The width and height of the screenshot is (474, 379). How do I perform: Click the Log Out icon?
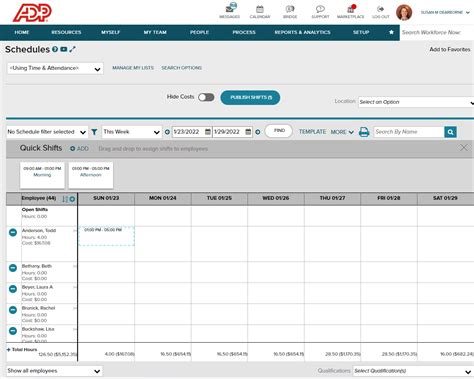tap(380, 9)
